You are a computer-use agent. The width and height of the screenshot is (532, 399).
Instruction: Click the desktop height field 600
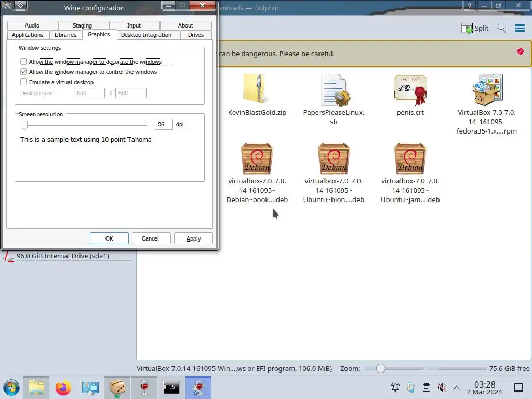(130, 93)
